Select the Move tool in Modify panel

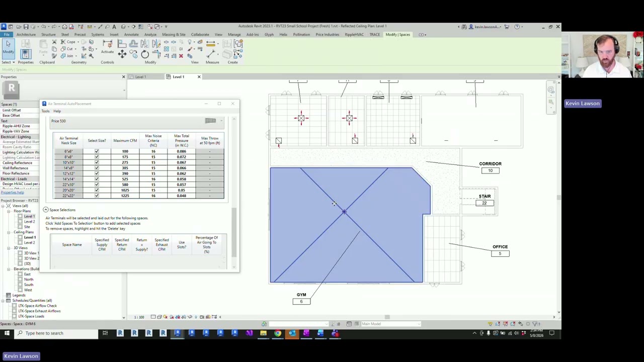(x=122, y=54)
